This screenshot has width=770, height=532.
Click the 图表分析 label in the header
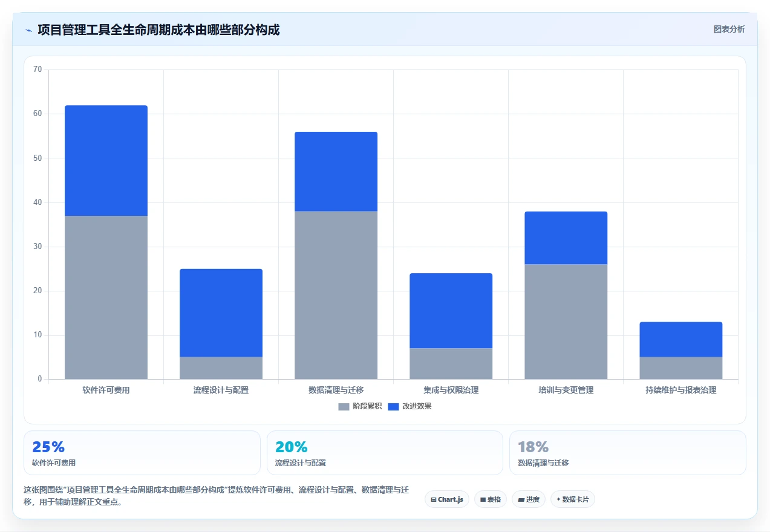(729, 29)
